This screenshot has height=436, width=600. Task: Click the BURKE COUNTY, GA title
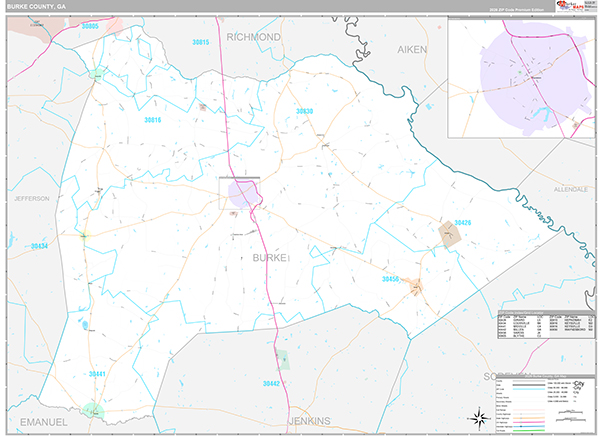(36, 7)
